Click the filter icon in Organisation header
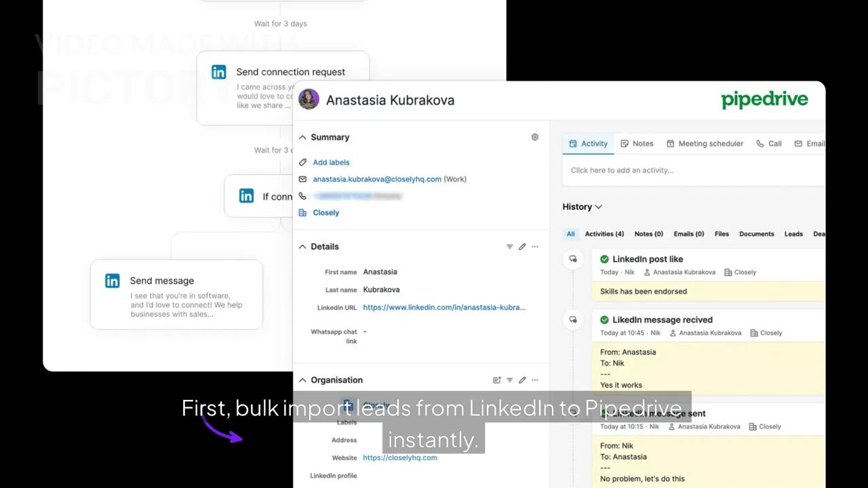Viewport: 868px width, 488px height. (509, 380)
